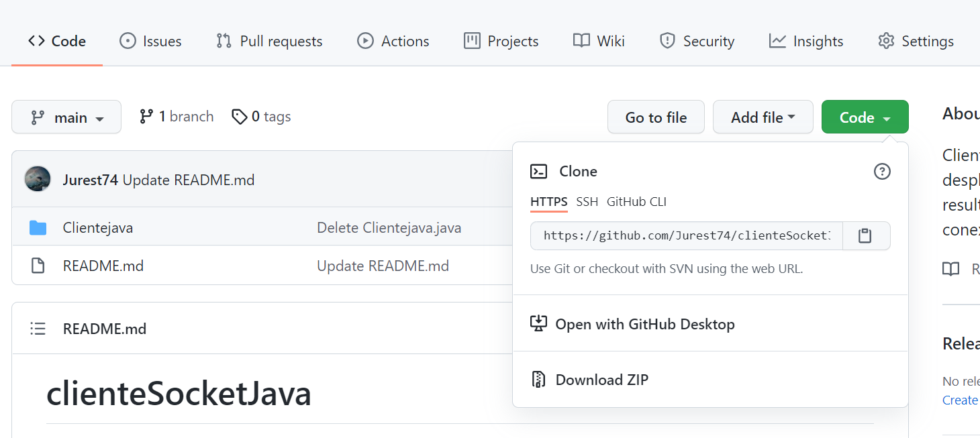Open the Code tab
Viewport: 980px width, 438px height.
(x=57, y=41)
